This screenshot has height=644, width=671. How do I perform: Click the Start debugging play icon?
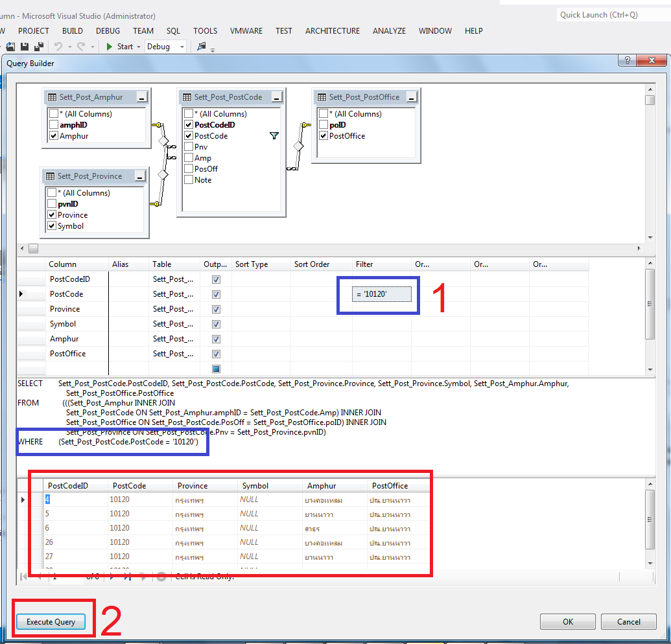[110, 47]
